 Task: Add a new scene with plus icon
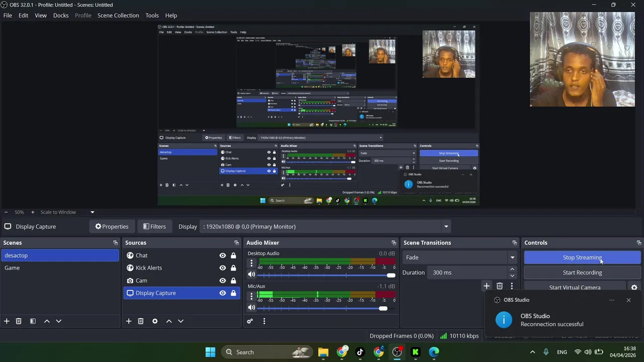pyautogui.click(x=7, y=321)
